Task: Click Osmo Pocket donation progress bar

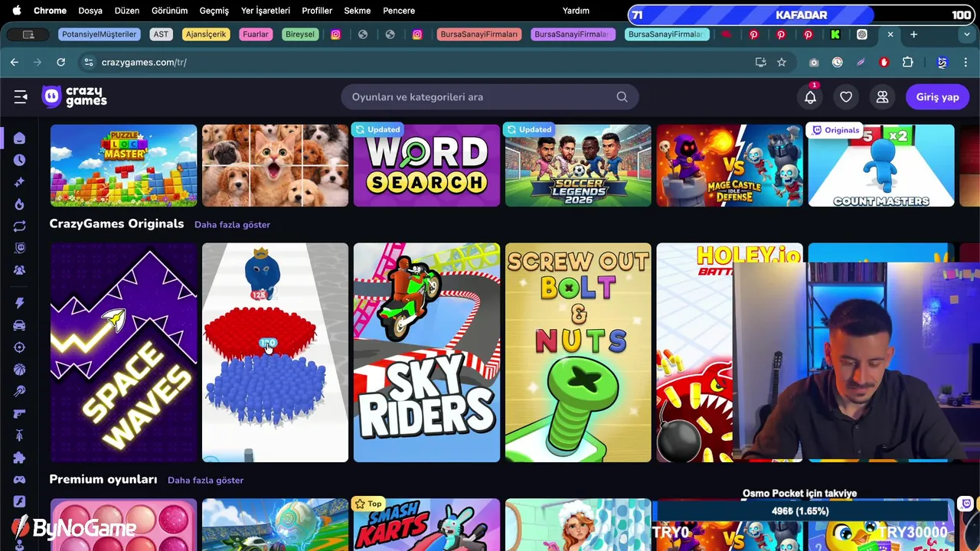Action: 800,511
